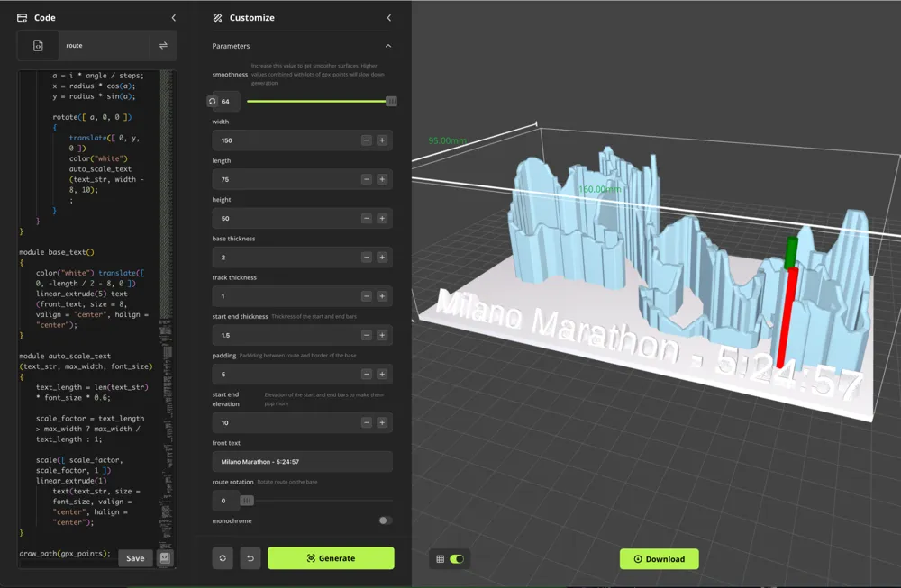Click the refresh icon beside Generate

[222, 557]
